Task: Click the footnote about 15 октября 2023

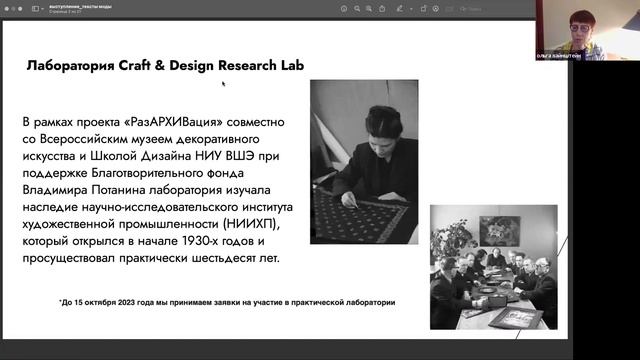Action: 227,302
